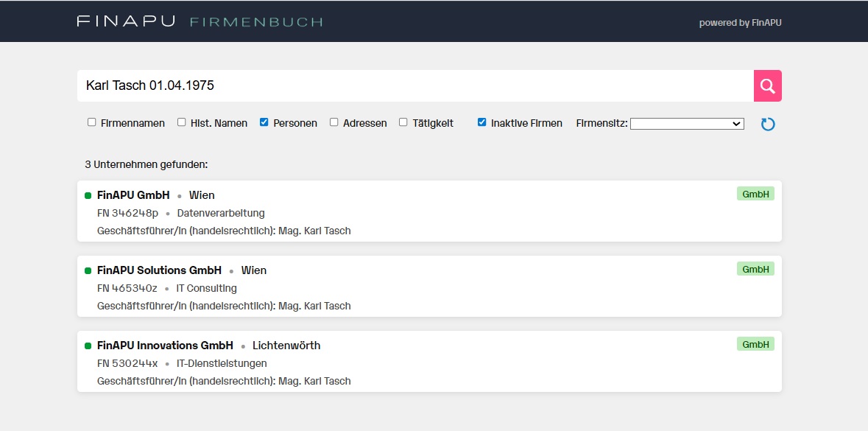Click the powered by FinAPU link
This screenshot has width=868, height=431.
tap(740, 22)
